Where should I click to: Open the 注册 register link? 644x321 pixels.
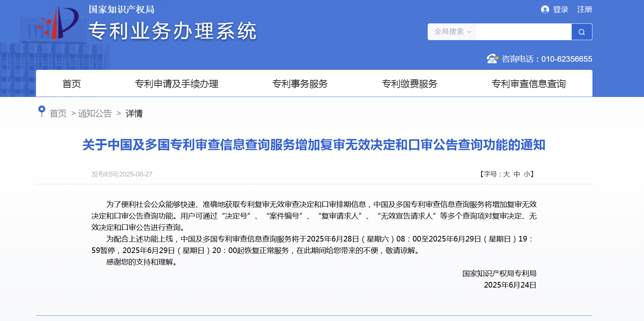(x=585, y=10)
